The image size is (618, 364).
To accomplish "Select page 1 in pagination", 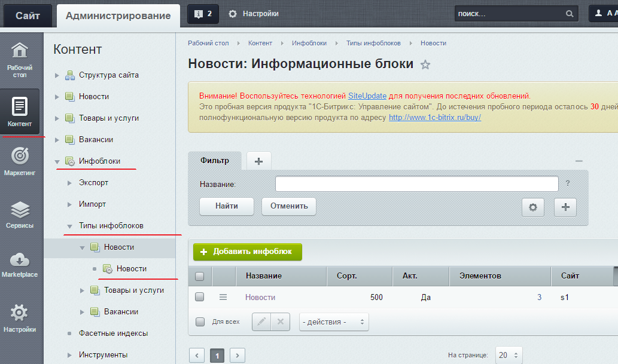I will coord(217,355).
